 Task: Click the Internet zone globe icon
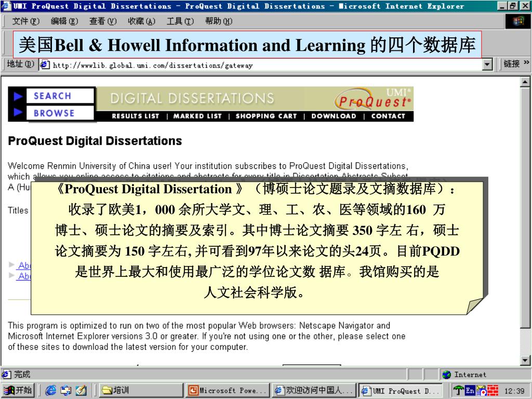click(446, 375)
